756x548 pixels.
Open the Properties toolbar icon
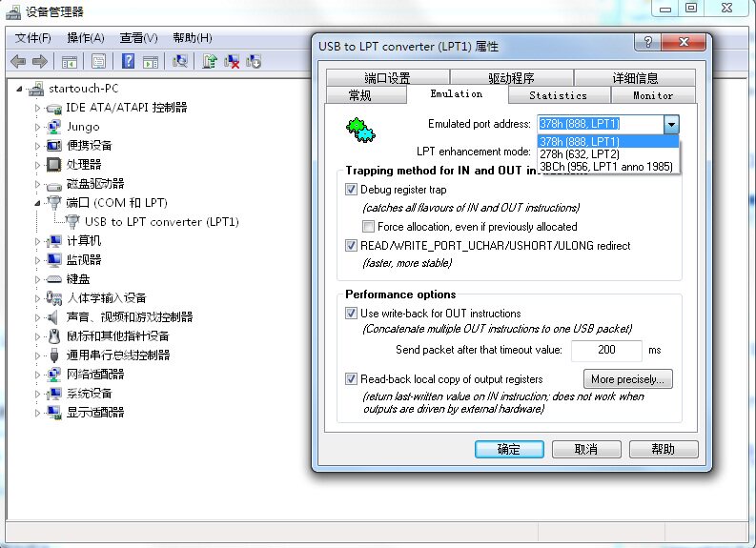click(x=98, y=62)
